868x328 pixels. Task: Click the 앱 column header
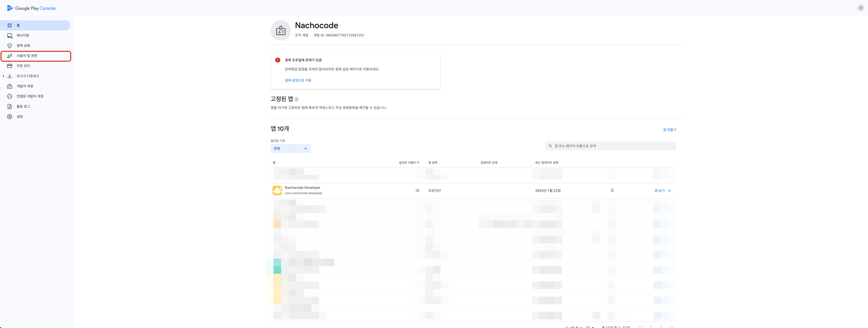[x=274, y=163]
